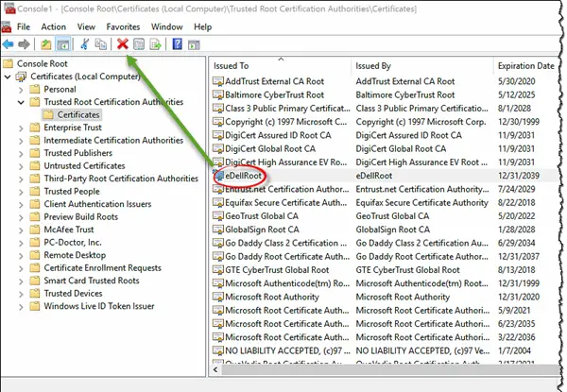Select Go Daddy Class 2 Certification row
This screenshot has height=392, width=567.
pyautogui.click(x=386, y=243)
